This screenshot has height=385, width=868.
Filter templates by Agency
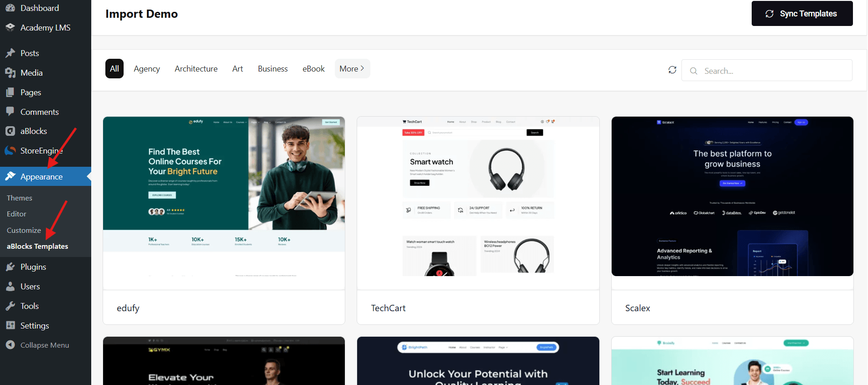click(147, 68)
